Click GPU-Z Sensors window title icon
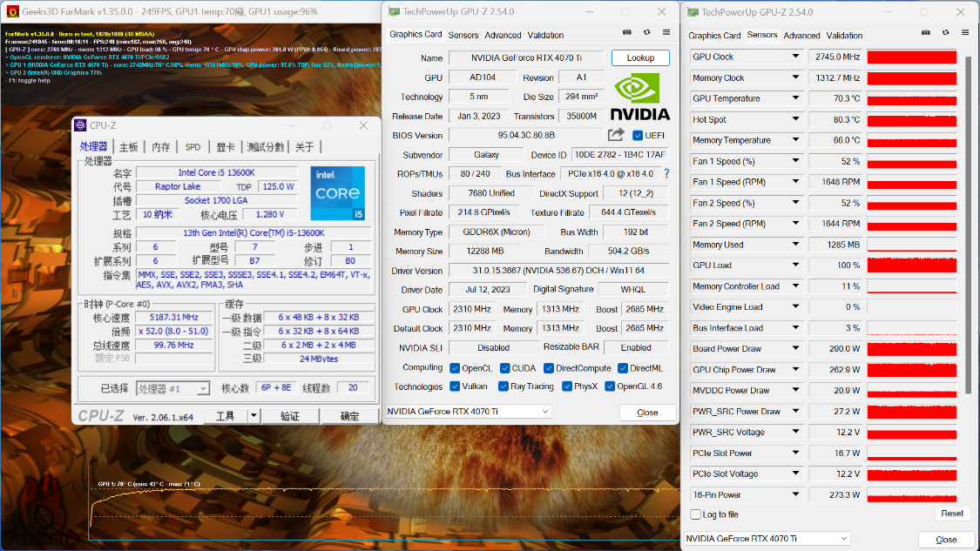The image size is (980, 551). coord(693,12)
